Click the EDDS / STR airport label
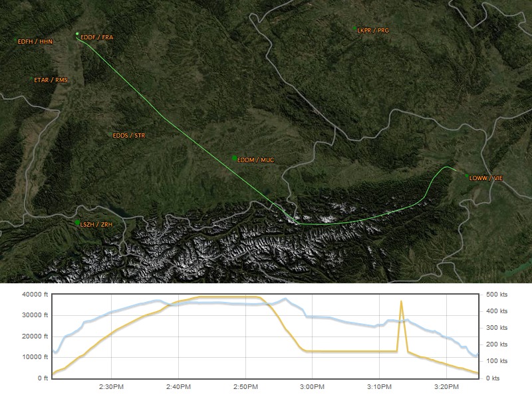Viewport: 532px width, 399px height. 129,136
